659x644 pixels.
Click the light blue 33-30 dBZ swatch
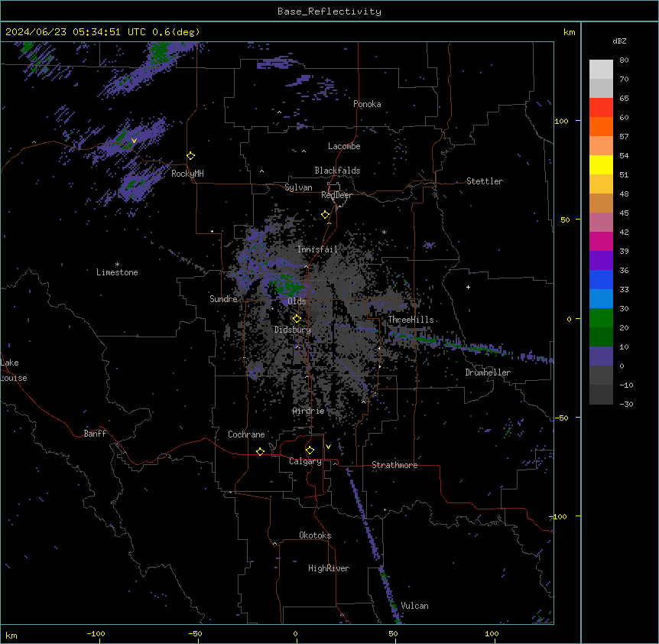[x=601, y=299]
